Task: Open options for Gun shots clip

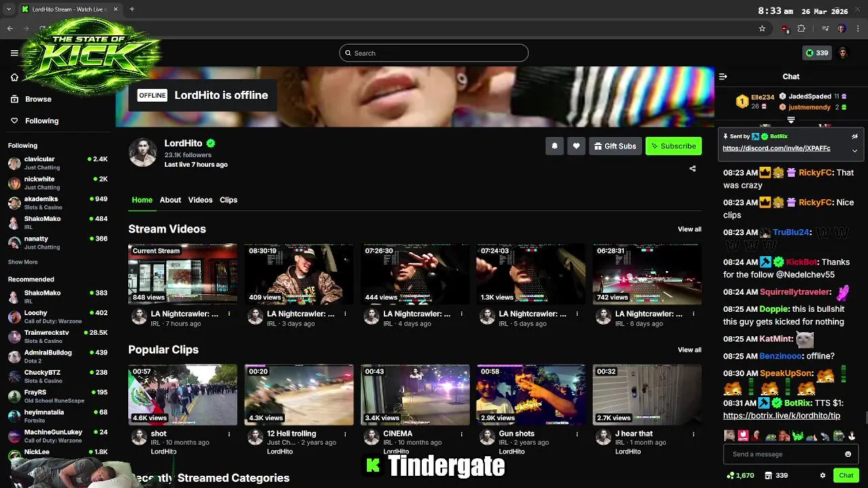Action: pyautogui.click(x=577, y=434)
